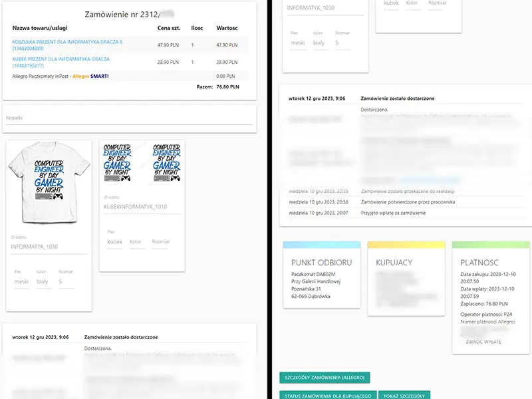
Task: Click the INFORMATYK_1030 field below the t-shirt image
Action: [49, 247]
